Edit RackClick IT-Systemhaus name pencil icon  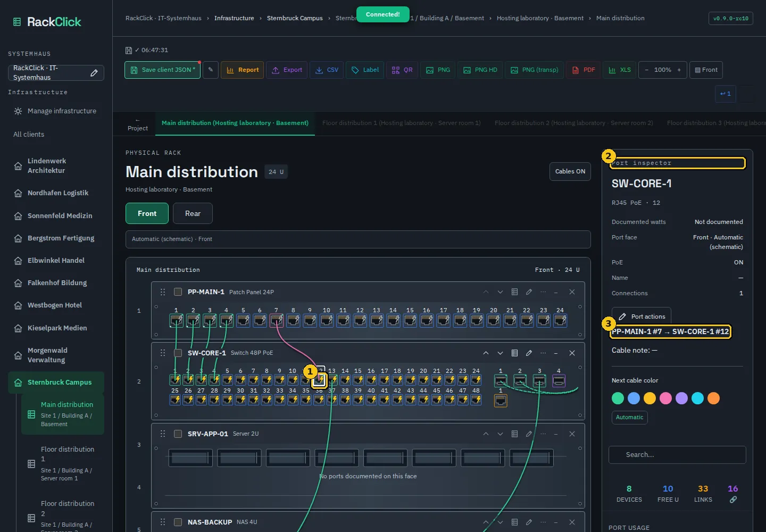click(94, 73)
